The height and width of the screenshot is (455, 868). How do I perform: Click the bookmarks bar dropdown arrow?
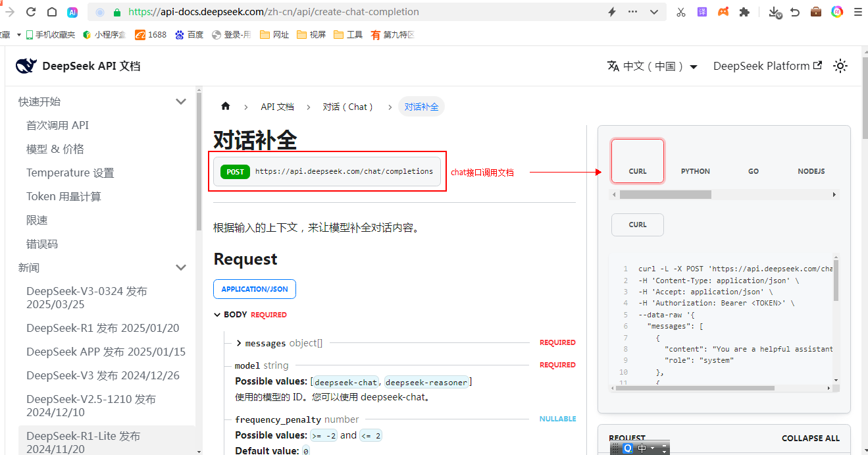coord(19,35)
